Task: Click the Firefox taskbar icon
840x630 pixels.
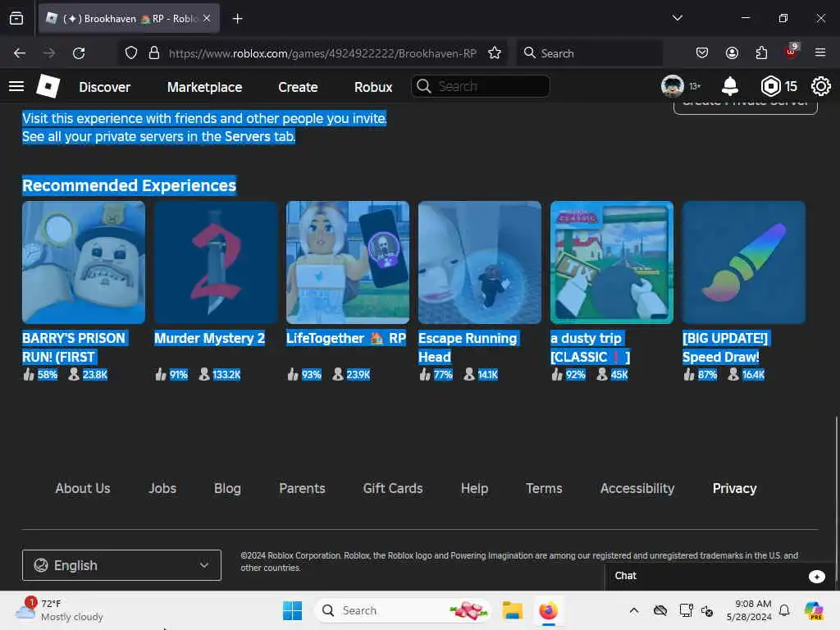Action: [x=548, y=610]
